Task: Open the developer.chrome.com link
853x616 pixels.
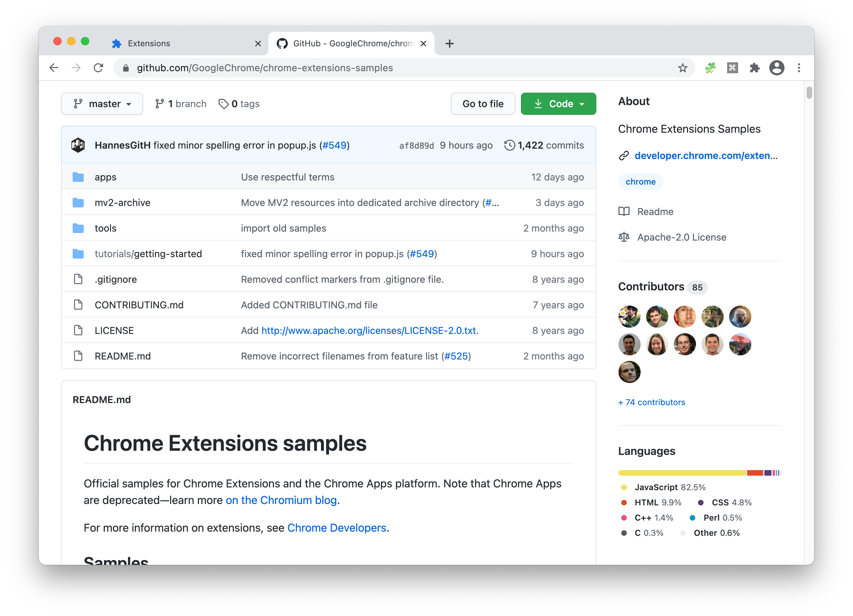Action: 706,156
